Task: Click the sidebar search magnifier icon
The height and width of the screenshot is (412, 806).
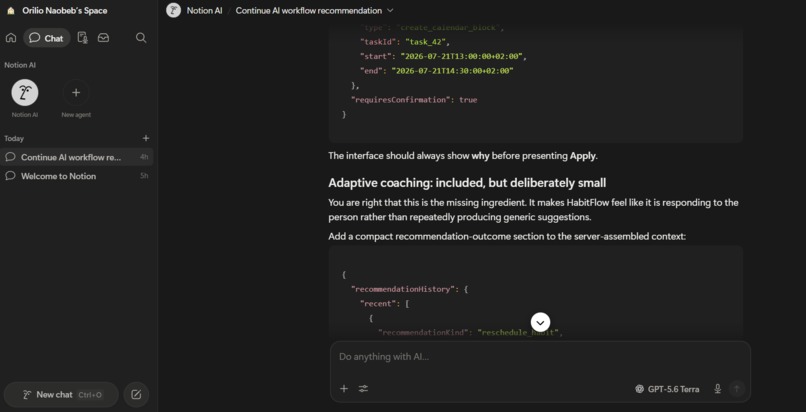Action: click(141, 38)
